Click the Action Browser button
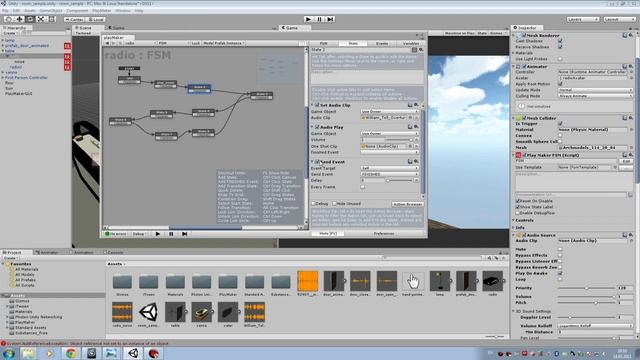The image size is (640, 360). 407,204
